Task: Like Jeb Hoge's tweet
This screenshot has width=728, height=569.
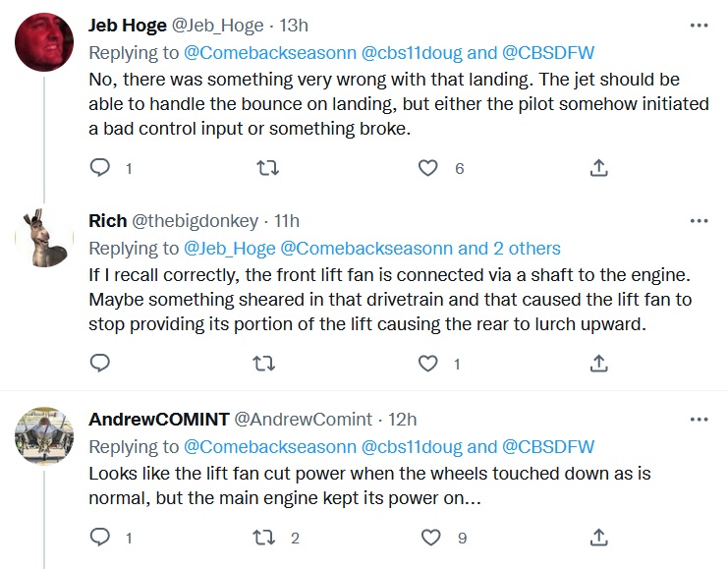Action: coord(428,169)
